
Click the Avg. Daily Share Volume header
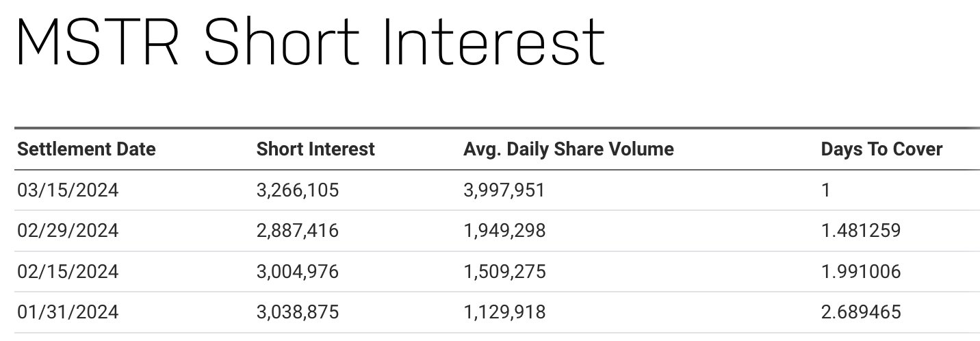click(x=568, y=149)
